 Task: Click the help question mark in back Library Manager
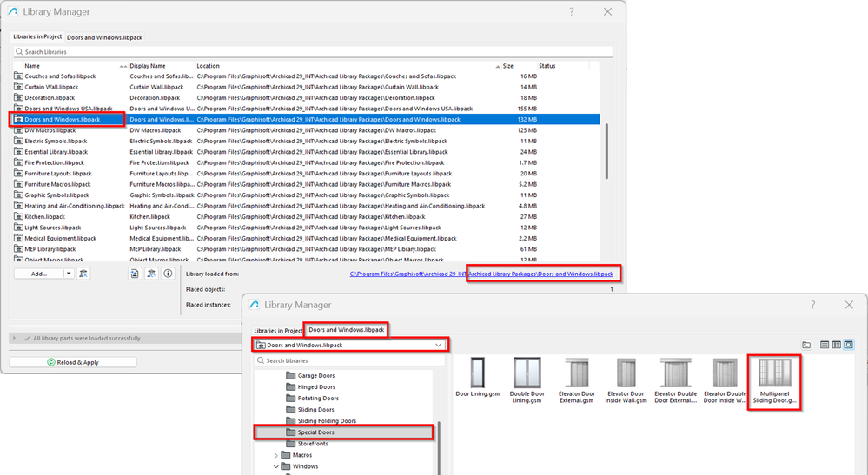tap(572, 11)
